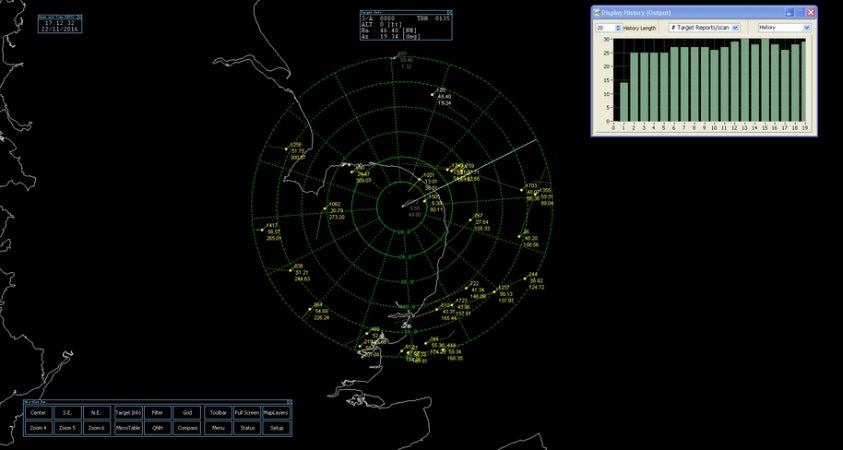Toggle the Compass display
This screenshot has height=450, width=843.
pyautogui.click(x=187, y=427)
